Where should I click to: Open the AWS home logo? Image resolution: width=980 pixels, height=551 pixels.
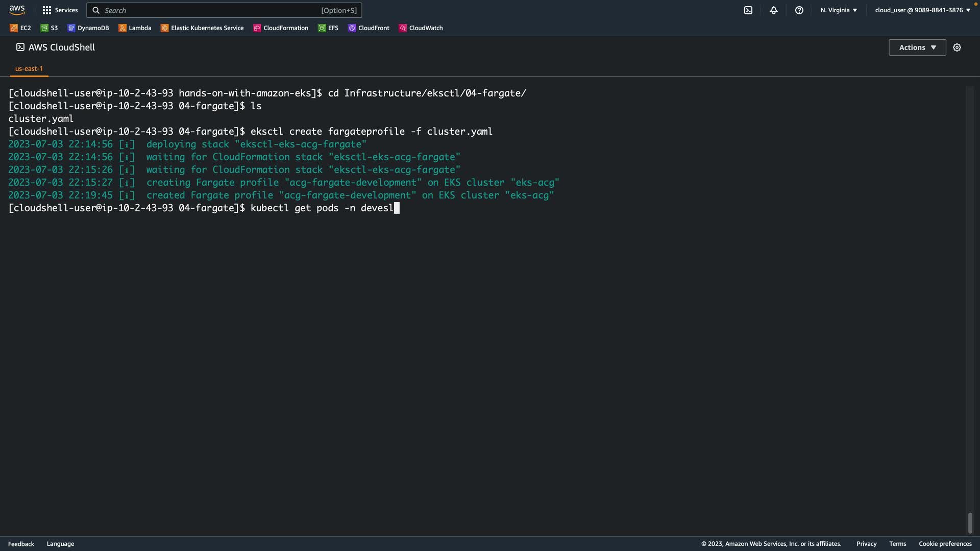(x=17, y=10)
